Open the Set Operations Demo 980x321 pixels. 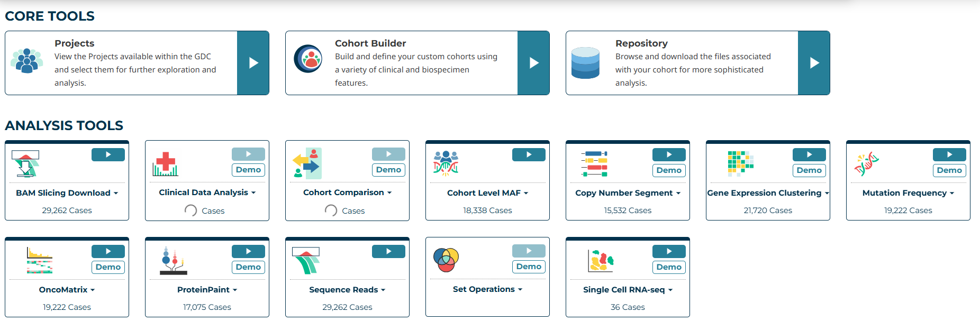(529, 267)
